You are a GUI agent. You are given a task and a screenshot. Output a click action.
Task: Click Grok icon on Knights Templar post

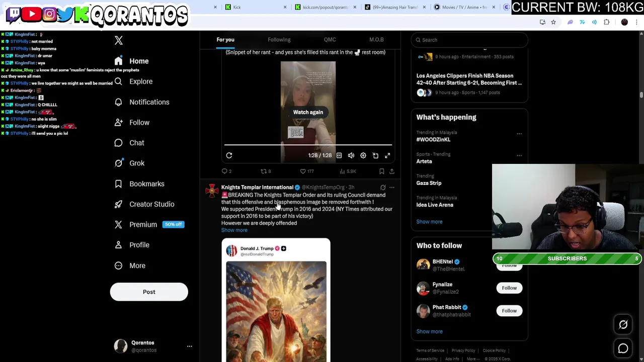[x=383, y=188]
